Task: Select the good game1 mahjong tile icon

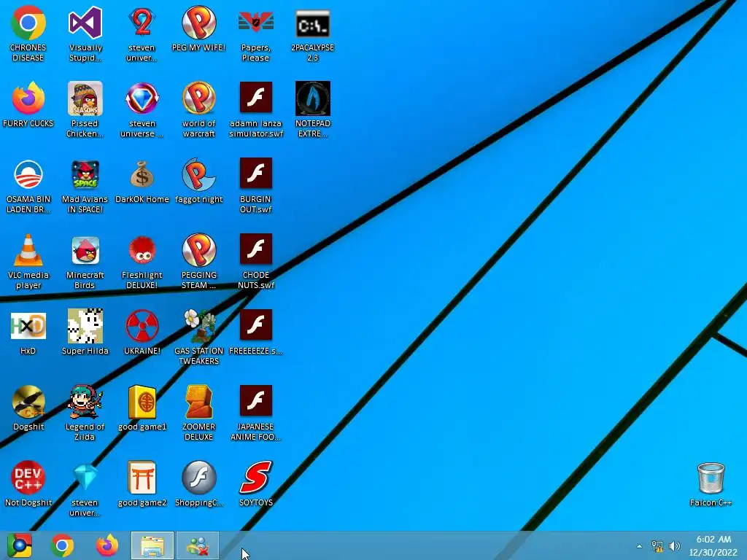Action: [142, 402]
